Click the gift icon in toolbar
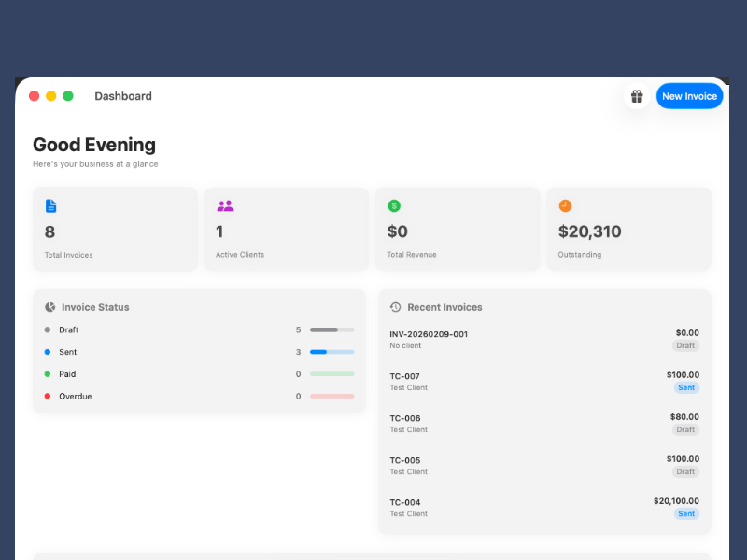 tap(637, 96)
